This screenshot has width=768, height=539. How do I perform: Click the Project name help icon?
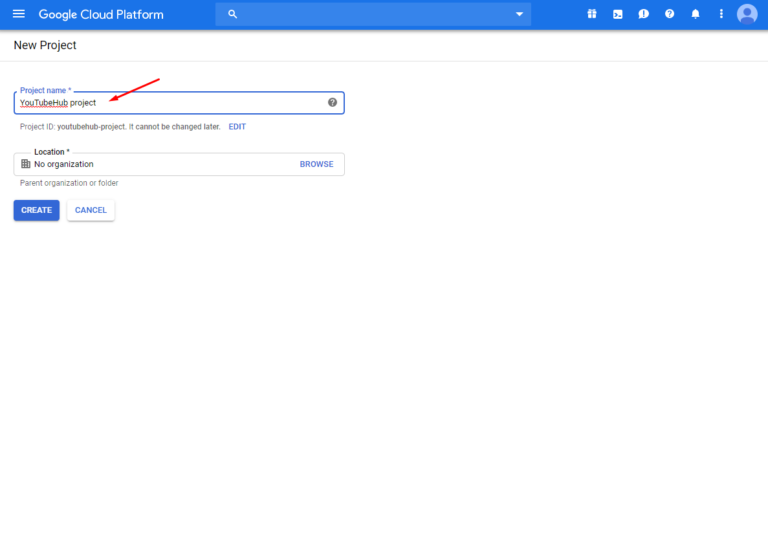332,102
